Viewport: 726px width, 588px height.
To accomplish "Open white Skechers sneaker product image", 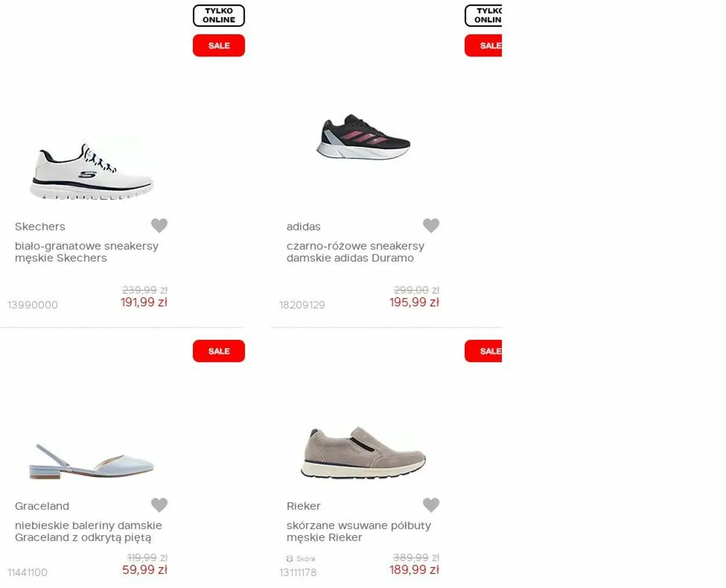I will coord(91,171).
